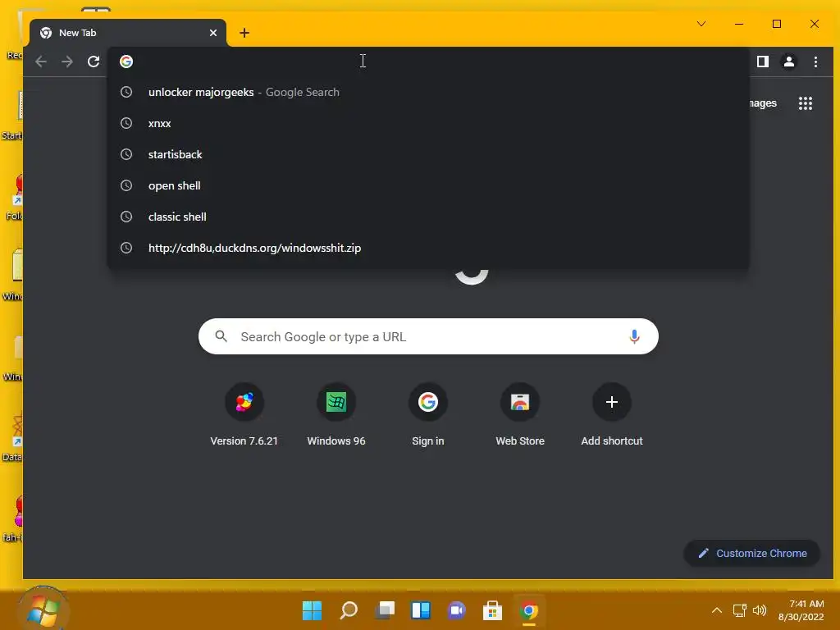840x630 pixels.
Task: Open taskbar Search
Action: [349, 610]
